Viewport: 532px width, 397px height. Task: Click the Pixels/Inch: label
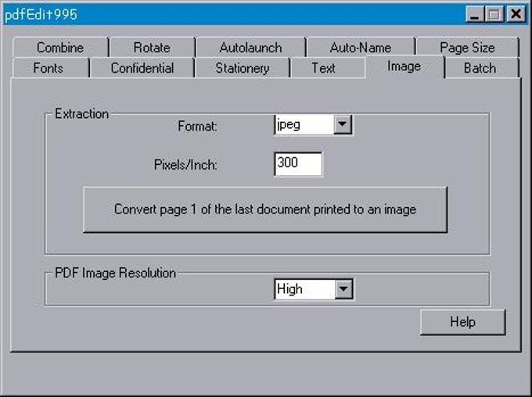click(185, 165)
